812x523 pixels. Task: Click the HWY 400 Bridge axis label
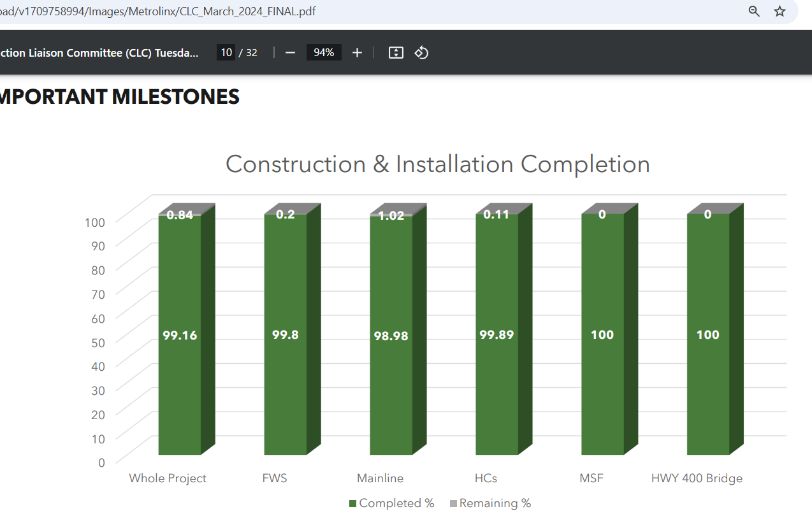click(x=697, y=478)
